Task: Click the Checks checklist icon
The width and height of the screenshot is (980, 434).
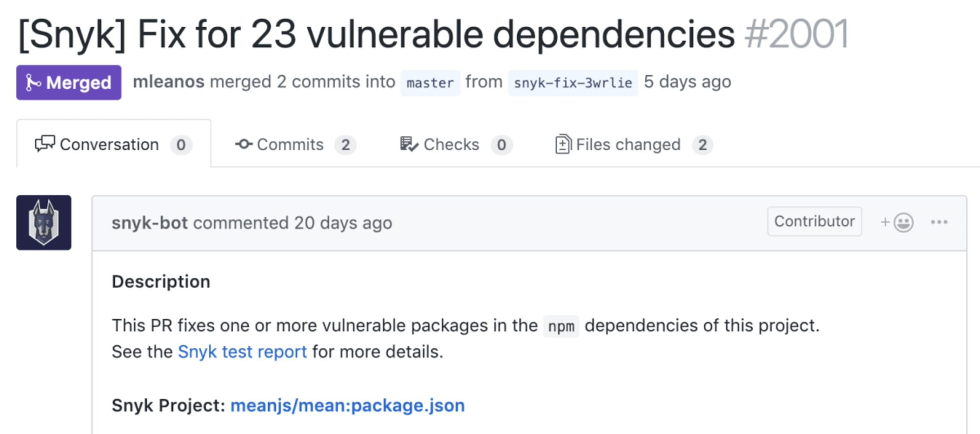Action: 409,144
